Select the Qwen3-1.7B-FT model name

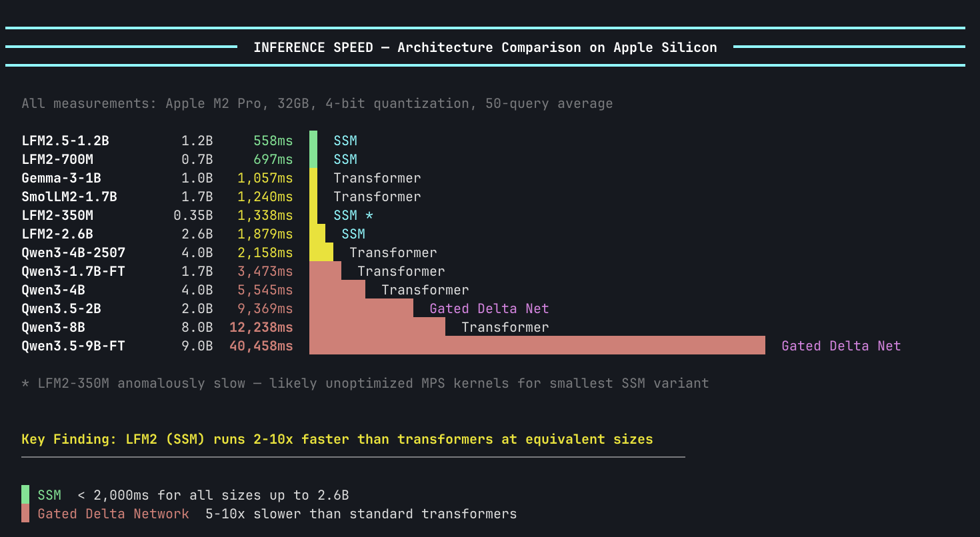click(x=73, y=271)
